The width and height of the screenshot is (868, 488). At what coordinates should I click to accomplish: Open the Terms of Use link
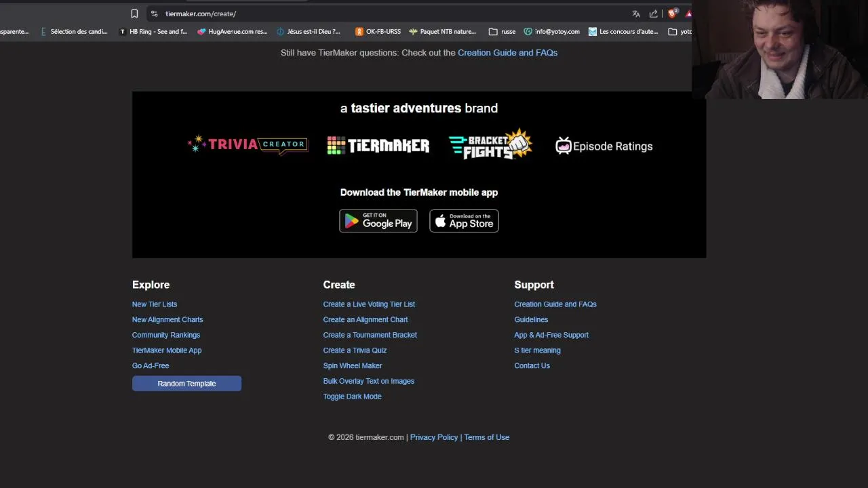point(487,437)
